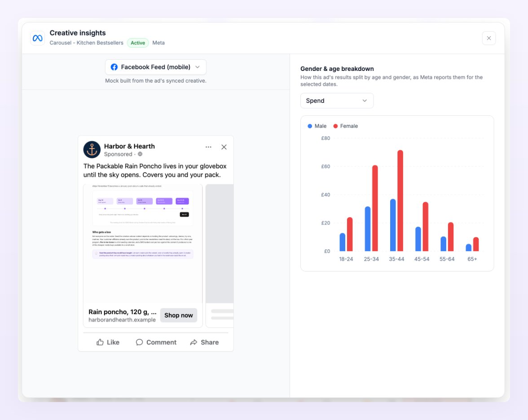Click the Harbor & Hearth page name

pos(129,146)
